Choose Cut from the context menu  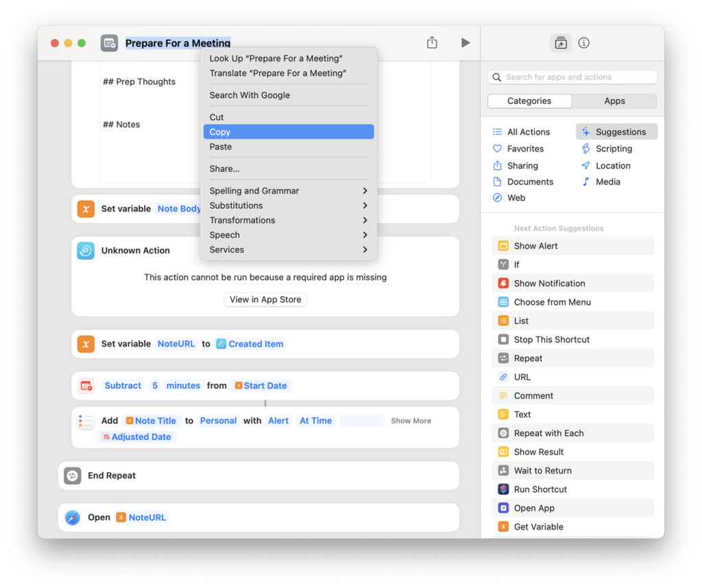(289, 117)
